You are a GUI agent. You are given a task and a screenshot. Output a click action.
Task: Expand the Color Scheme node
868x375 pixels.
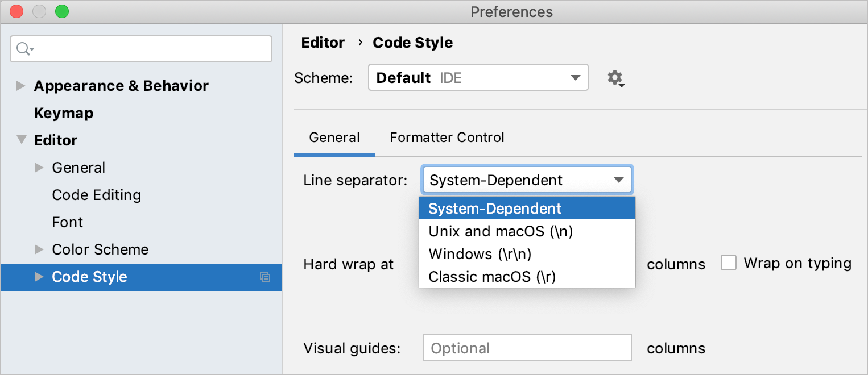[39, 249]
